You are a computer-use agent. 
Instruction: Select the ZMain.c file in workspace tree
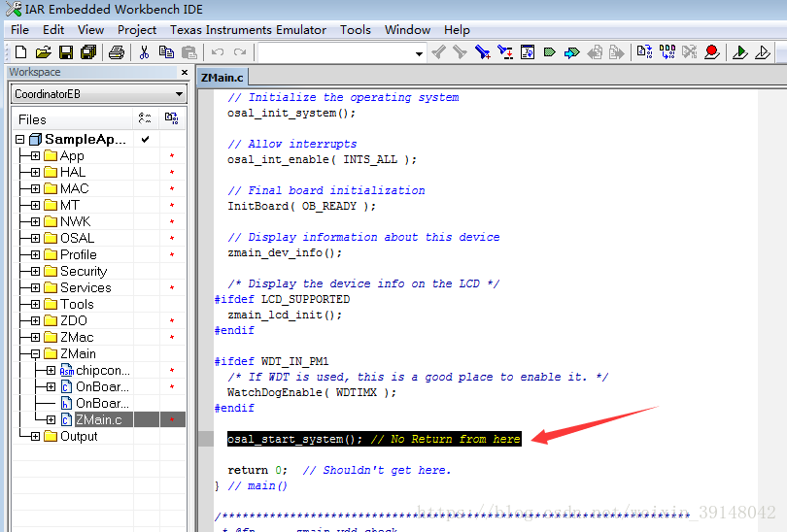(x=98, y=419)
